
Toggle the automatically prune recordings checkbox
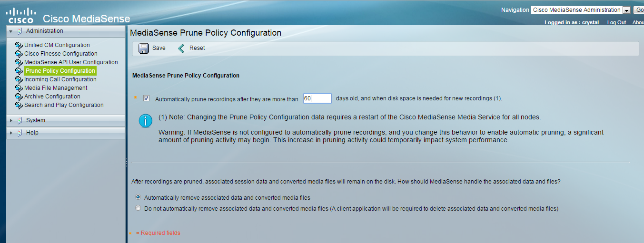[146, 98]
